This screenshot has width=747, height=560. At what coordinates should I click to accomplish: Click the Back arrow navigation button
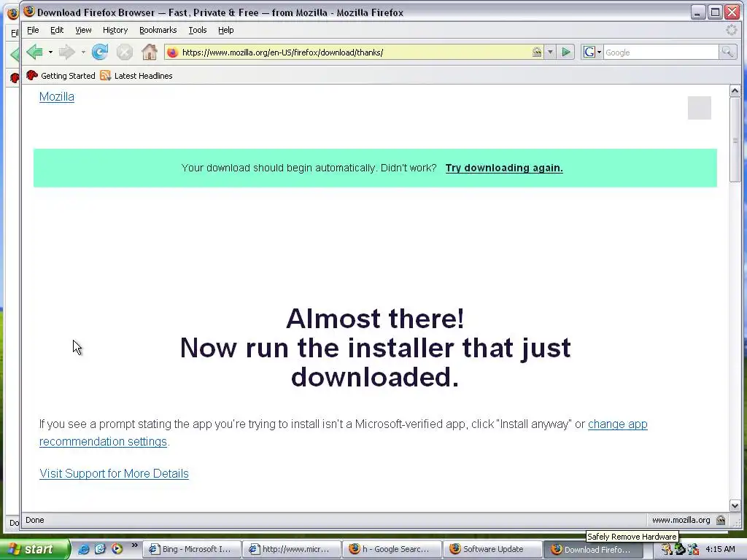[x=34, y=52]
